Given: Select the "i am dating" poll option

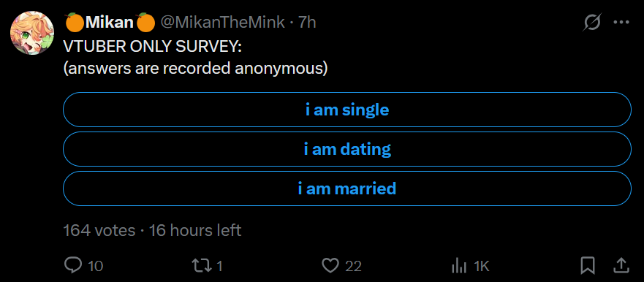Looking at the screenshot, I should click(347, 149).
